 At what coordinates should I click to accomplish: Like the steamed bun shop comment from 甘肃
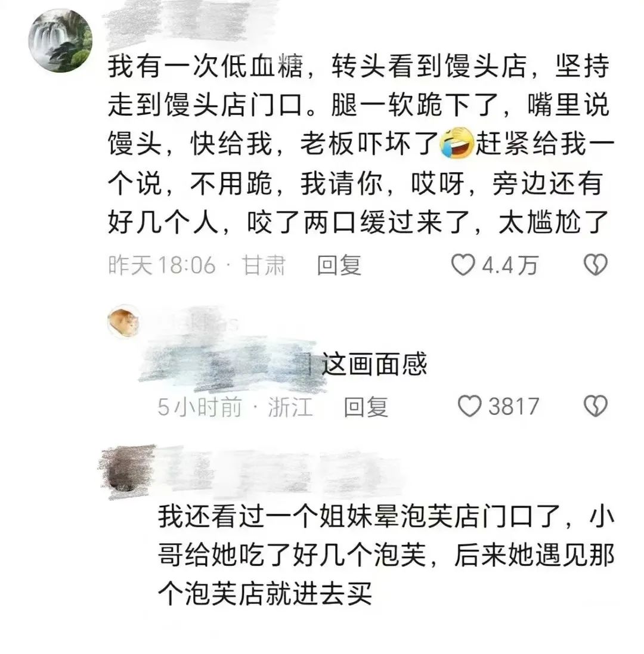click(x=463, y=265)
